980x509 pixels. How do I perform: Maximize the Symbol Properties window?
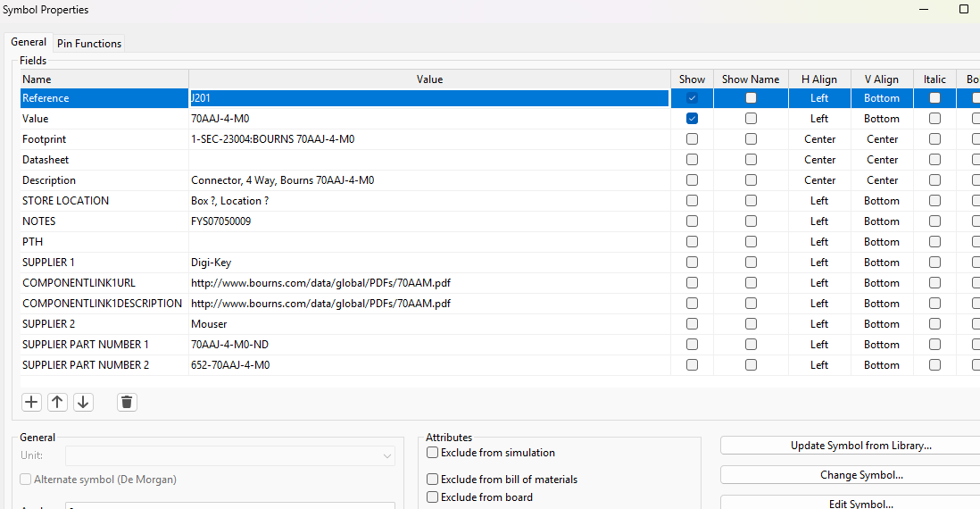[x=963, y=9]
